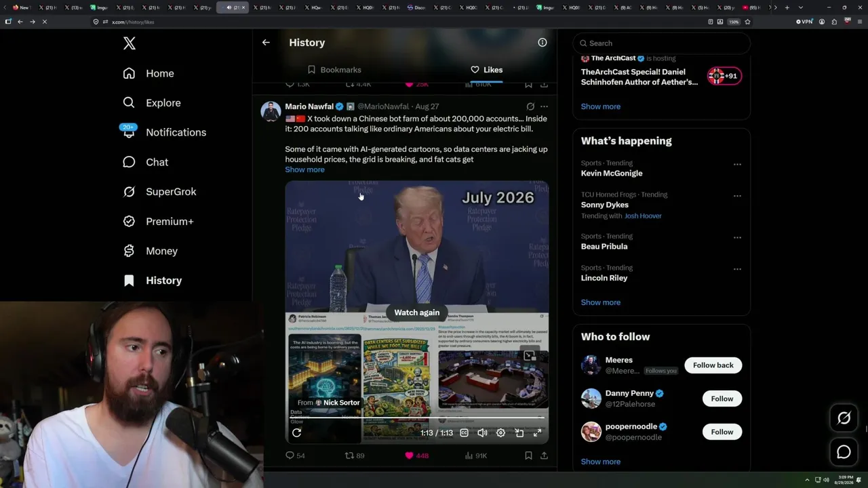Click Show more under TheArchCast space
This screenshot has height=488, width=868.
[601, 106]
